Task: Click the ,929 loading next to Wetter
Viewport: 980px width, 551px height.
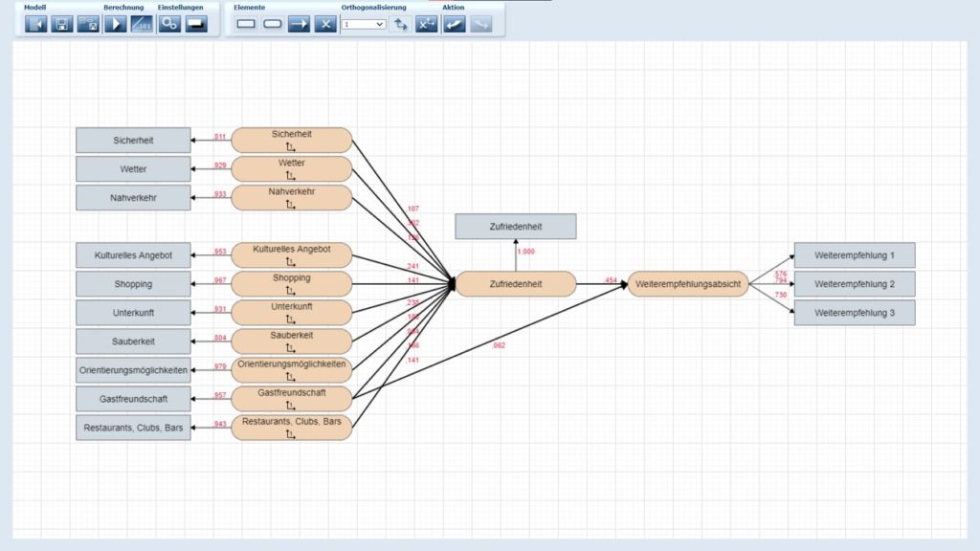Action: [x=220, y=165]
